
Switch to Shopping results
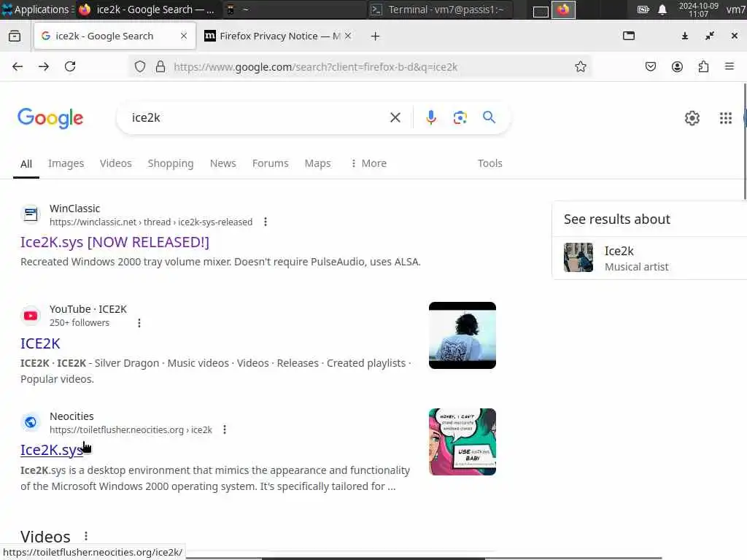[171, 163]
